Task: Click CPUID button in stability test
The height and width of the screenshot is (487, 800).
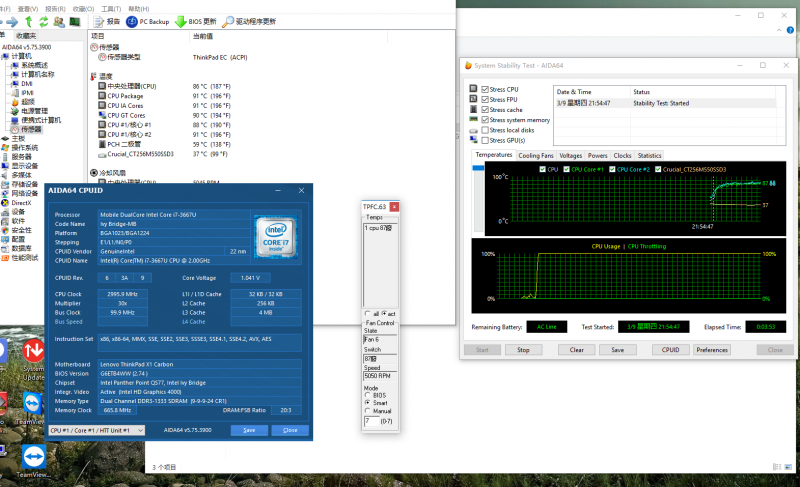Action: click(x=670, y=350)
